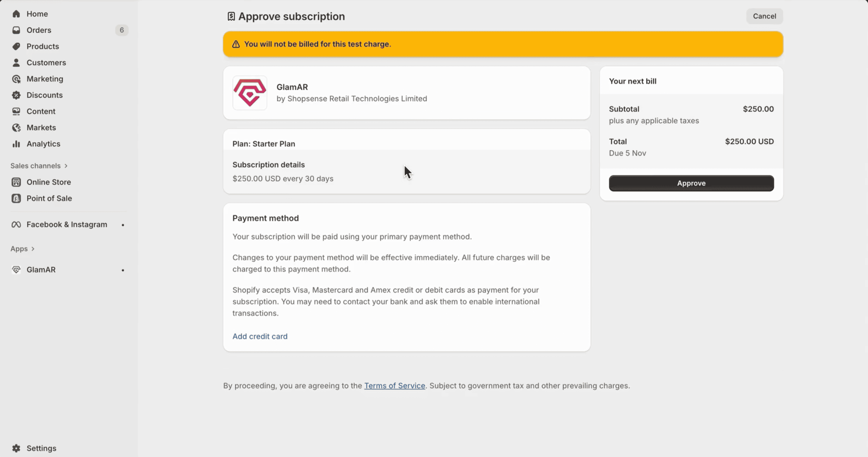Select Point of Sale in sidebar

tap(49, 198)
